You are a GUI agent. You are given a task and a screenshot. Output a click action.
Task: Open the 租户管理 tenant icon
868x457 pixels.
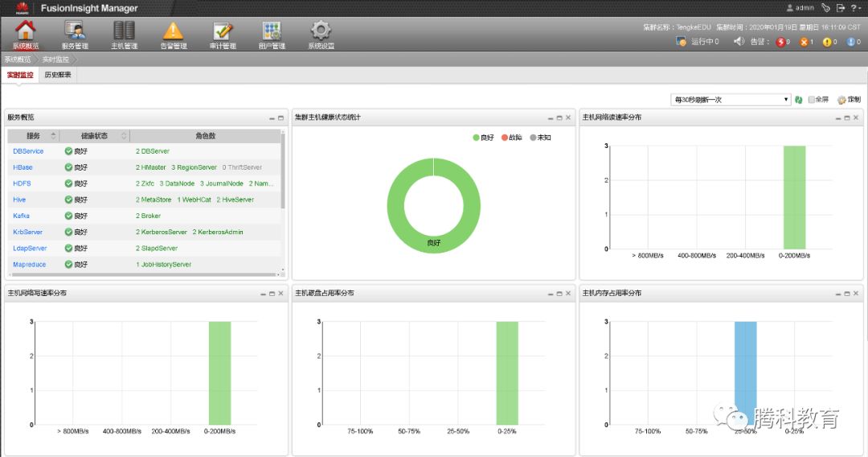pyautogui.click(x=272, y=31)
